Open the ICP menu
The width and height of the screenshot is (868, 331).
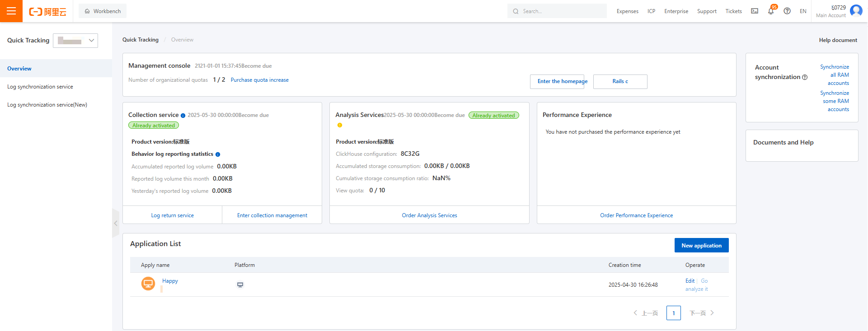point(651,11)
